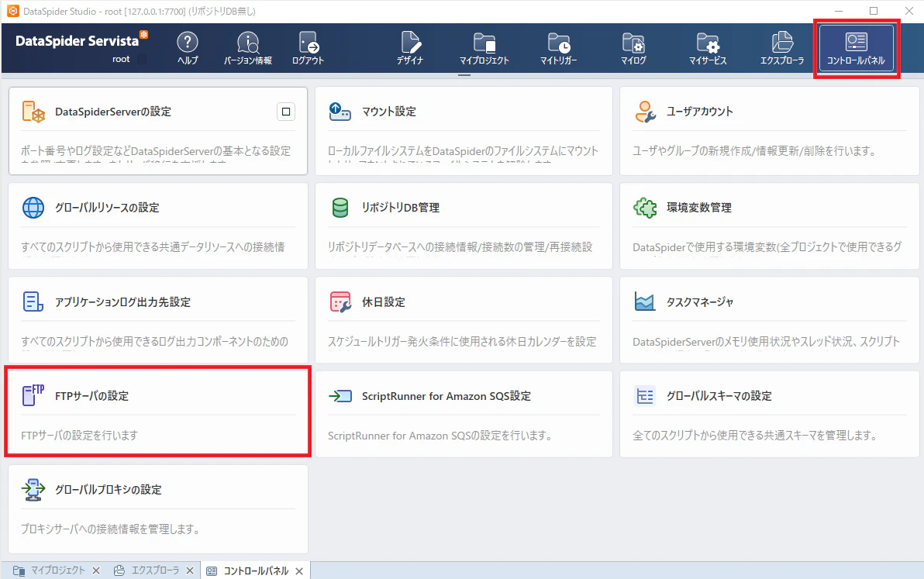
Task: Click ScriptRunner for Amazon SQS arrow icon
Action: pos(340,396)
